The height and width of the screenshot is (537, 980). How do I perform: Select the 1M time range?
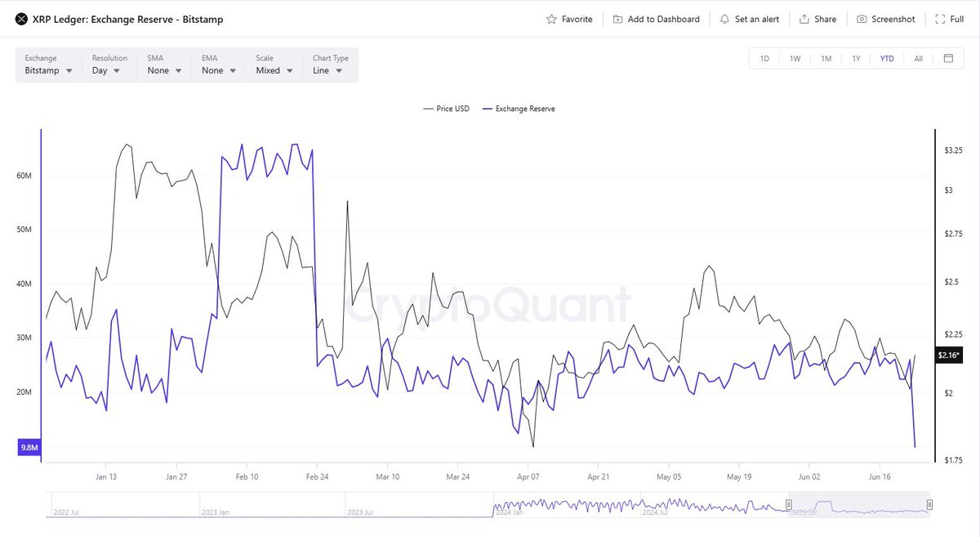click(826, 58)
